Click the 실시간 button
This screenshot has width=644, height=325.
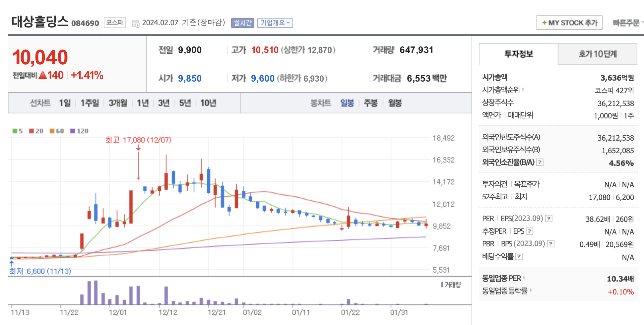coord(243,23)
